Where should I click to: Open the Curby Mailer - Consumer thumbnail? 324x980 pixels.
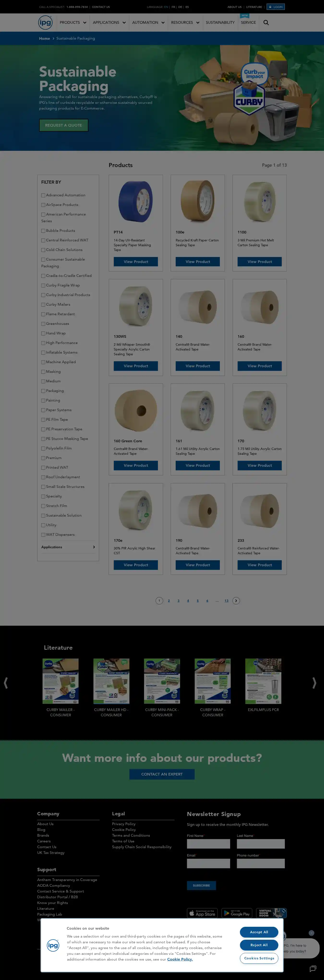coord(60,681)
